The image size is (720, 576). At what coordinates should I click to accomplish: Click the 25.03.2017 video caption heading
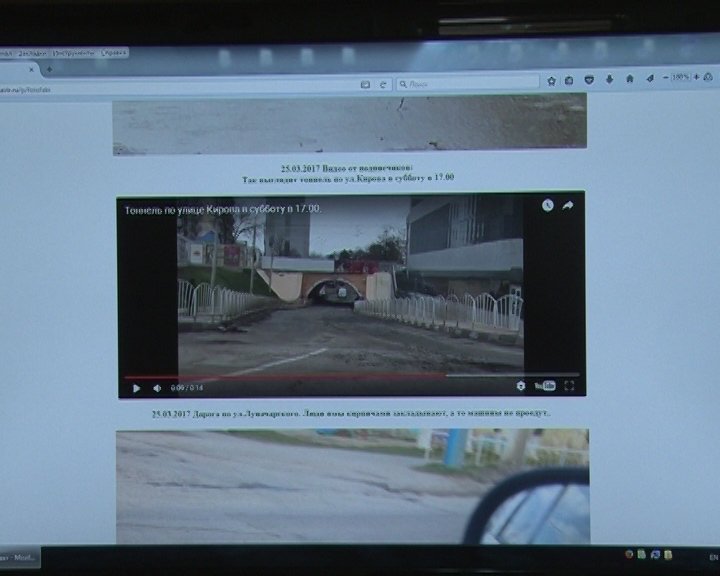click(347, 168)
